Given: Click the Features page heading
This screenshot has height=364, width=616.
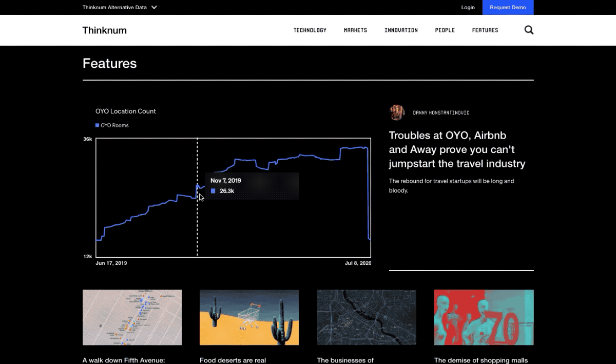Looking at the screenshot, I should tap(109, 63).
